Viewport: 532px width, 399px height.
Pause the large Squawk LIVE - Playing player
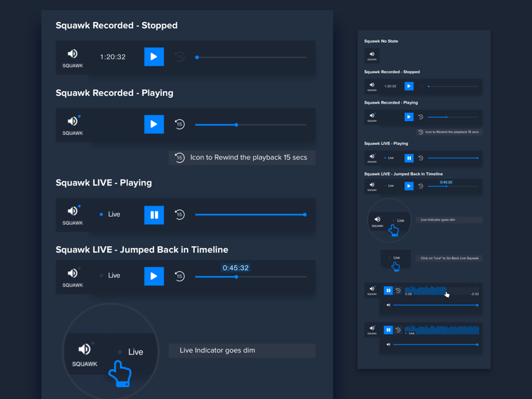(154, 215)
